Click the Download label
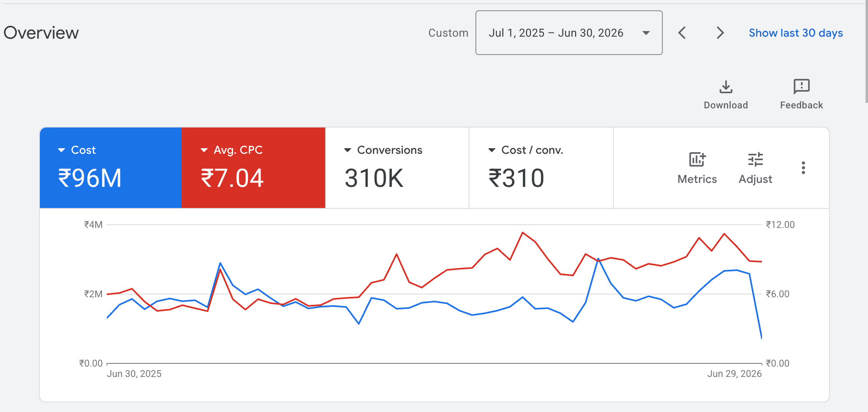 pos(726,105)
